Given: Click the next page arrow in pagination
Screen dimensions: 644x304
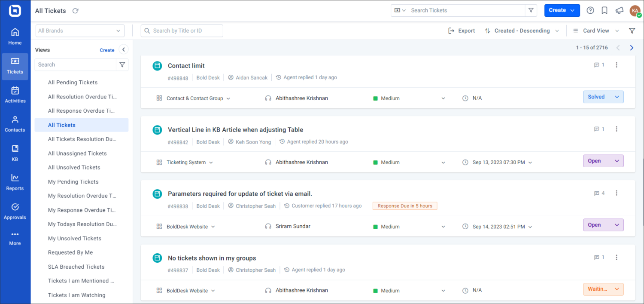Looking at the screenshot, I should [631, 47].
